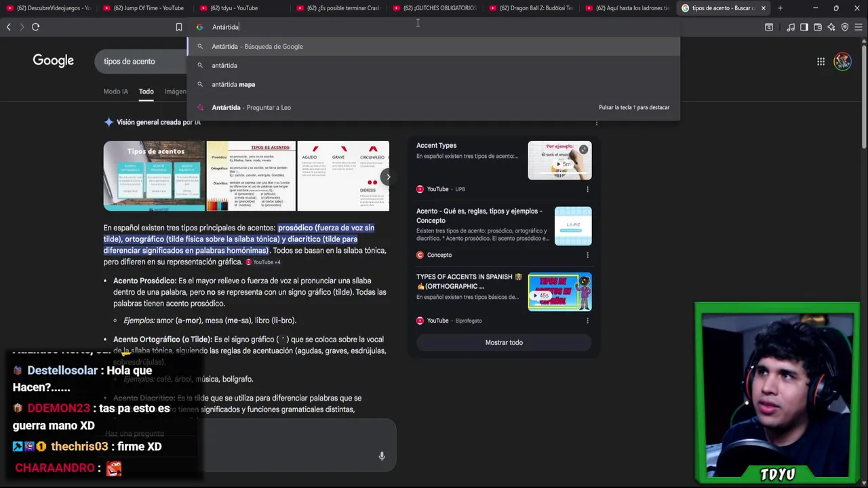Click the thechris03 chat username
This screenshot has width=868, height=488.
[x=79, y=447]
